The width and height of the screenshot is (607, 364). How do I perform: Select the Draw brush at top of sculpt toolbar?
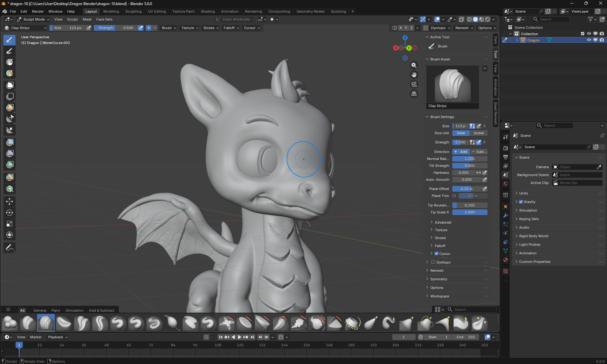[x=10, y=40]
